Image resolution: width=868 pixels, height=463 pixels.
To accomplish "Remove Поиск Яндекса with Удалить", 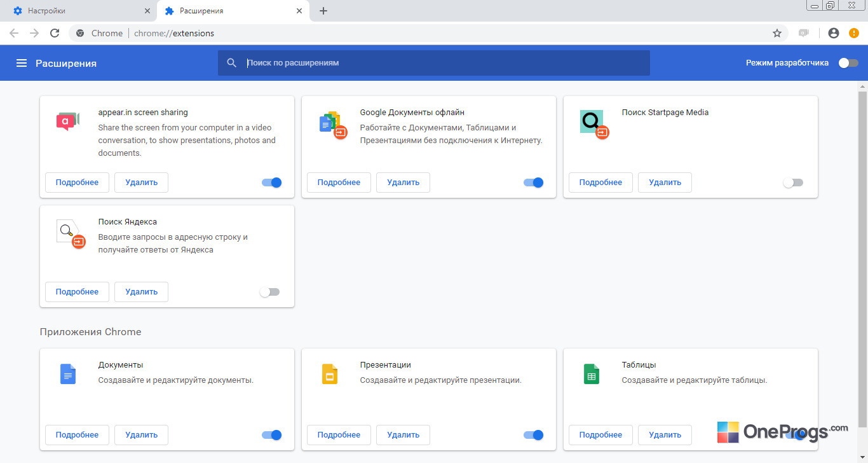I will (x=141, y=292).
